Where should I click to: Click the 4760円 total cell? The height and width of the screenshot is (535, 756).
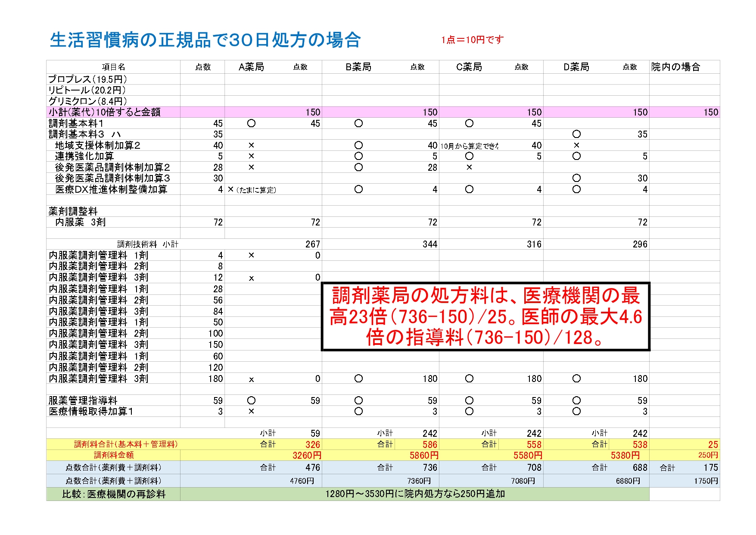(x=302, y=481)
